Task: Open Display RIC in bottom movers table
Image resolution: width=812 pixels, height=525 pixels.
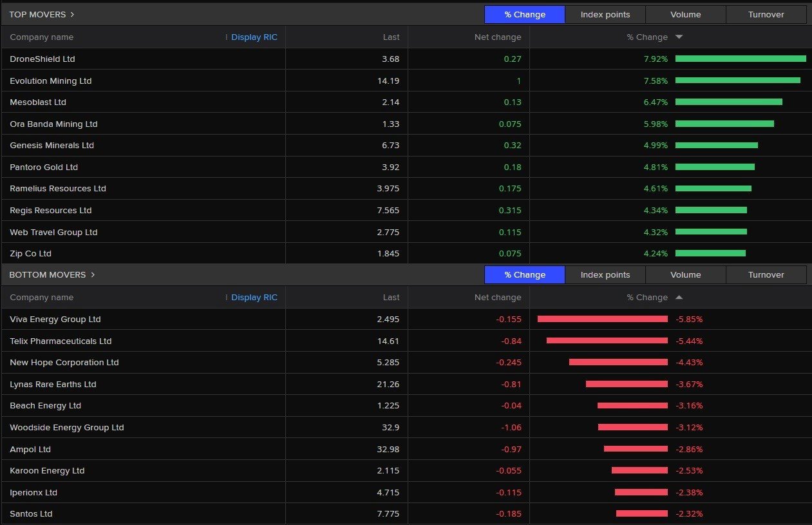Action: [x=254, y=297]
